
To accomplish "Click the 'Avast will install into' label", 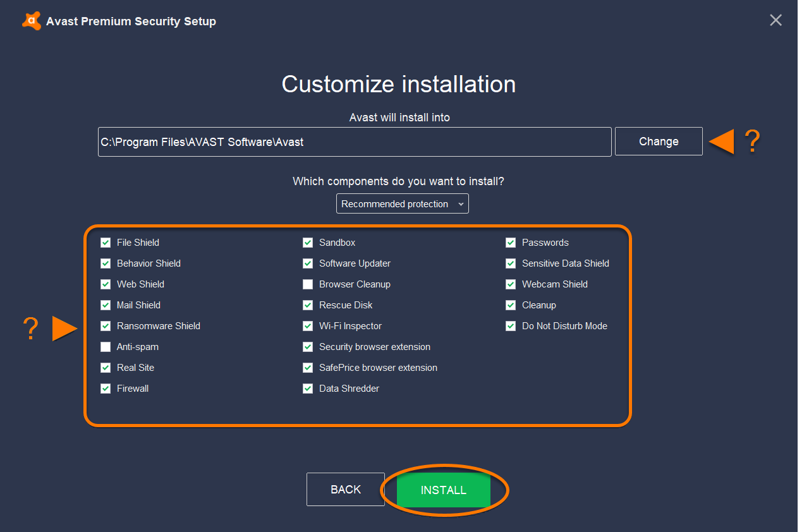I will (x=399, y=117).
